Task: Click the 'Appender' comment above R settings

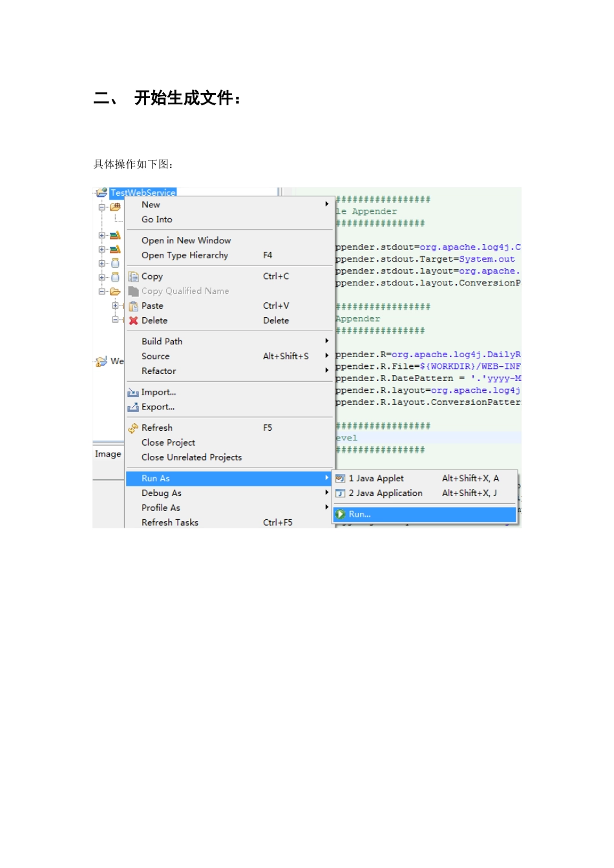Action: [358, 318]
